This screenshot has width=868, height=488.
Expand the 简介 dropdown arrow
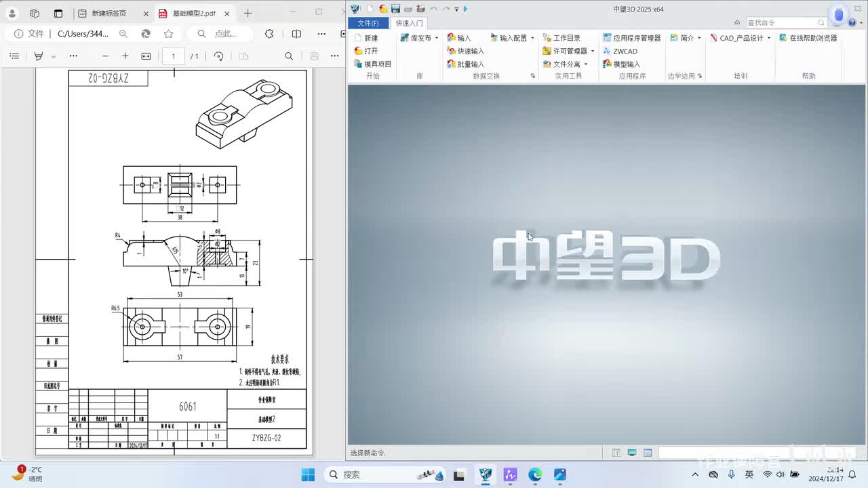[699, 38]
